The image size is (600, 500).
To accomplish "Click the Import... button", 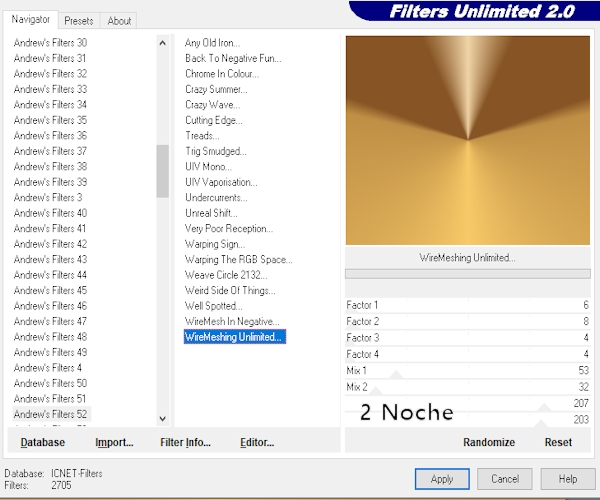I will click(x=114, y=442).
